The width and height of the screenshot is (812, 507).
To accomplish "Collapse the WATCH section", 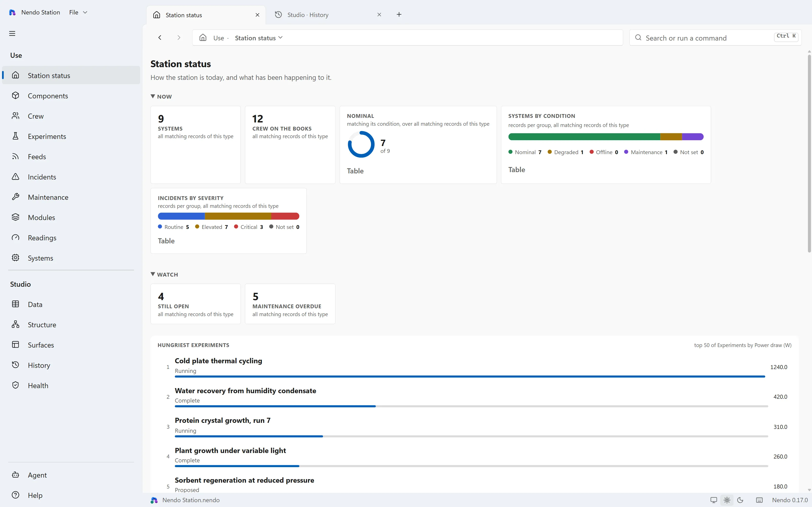I will [164, 275].
